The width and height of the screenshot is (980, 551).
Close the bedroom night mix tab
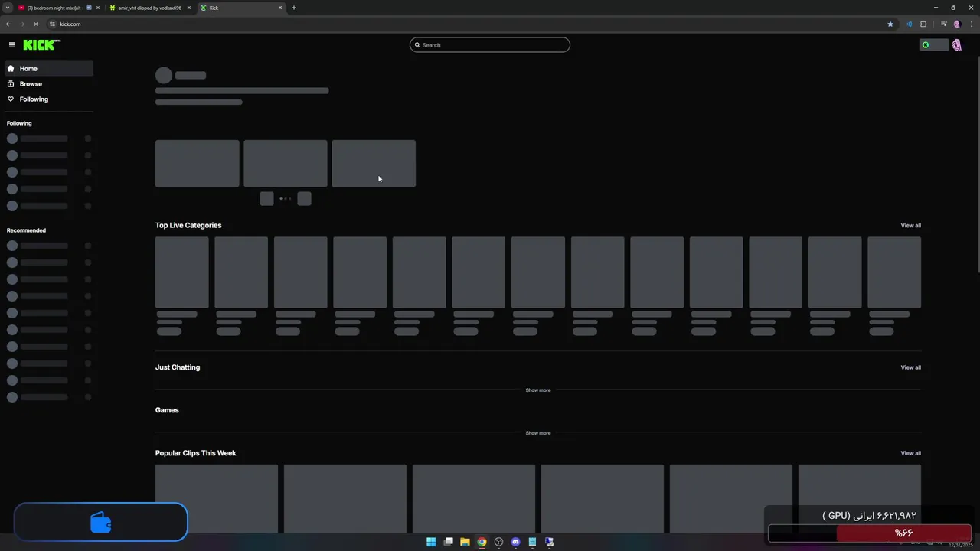(98, 8)
